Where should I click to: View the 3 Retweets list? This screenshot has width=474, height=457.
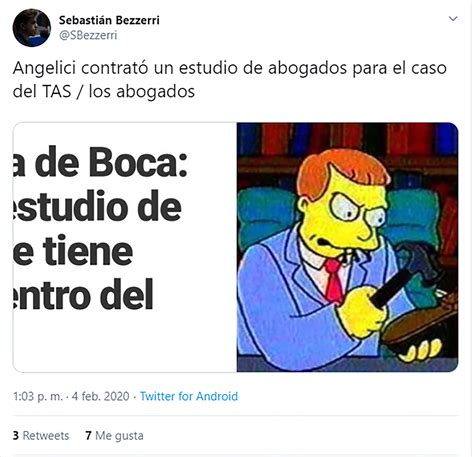pyautogui.click(x=41, y=436)
